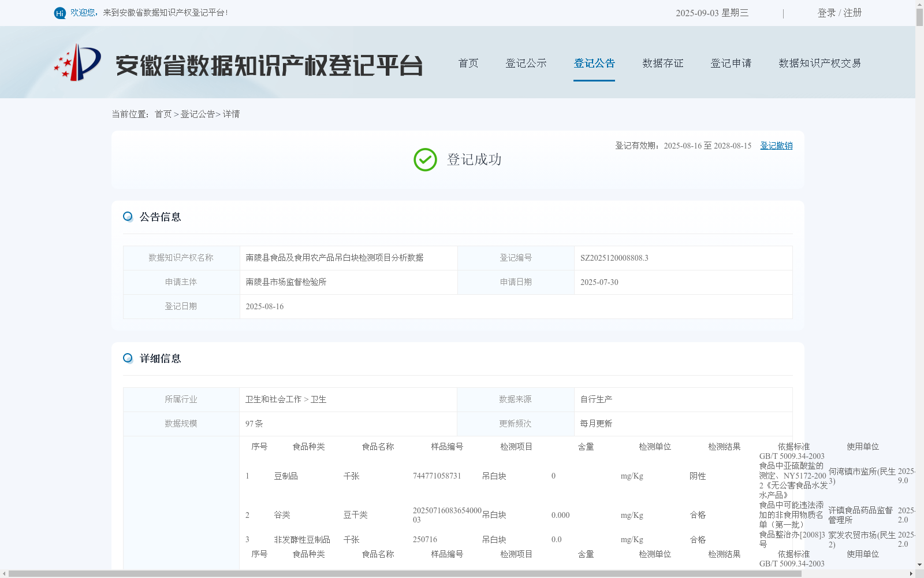The image size is (924, 578).
Task: Click 许镇食品药品监督管理所 cell
Action: (x=861, y=515)
